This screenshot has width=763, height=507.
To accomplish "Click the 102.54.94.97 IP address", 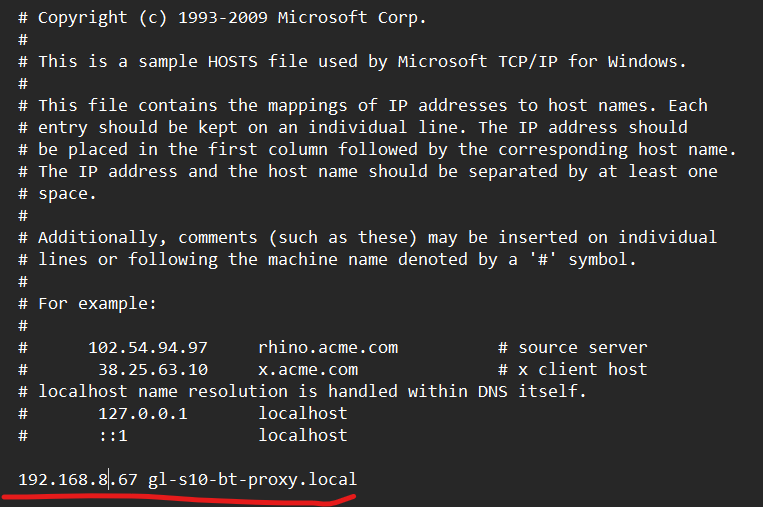I will click(x=148, y=348).
